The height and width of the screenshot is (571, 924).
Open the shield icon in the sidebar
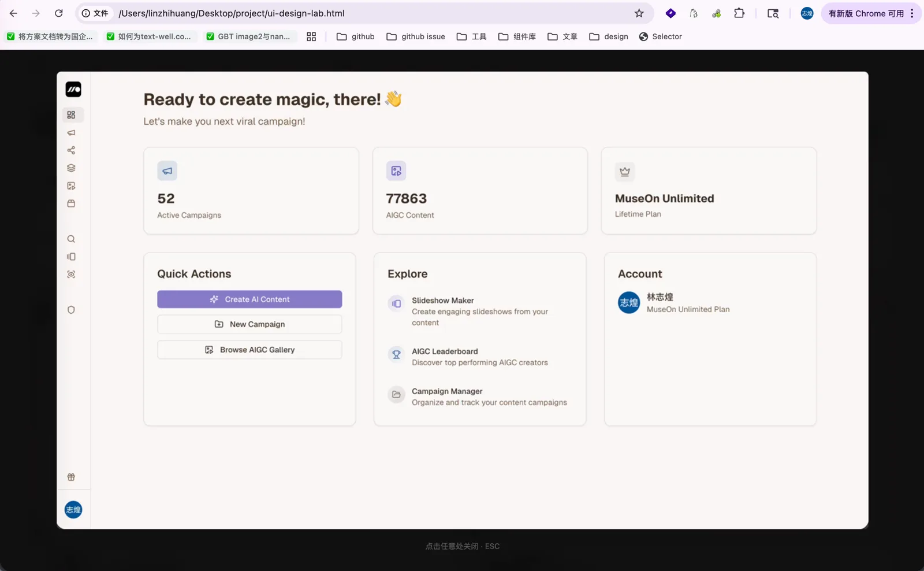71,310
